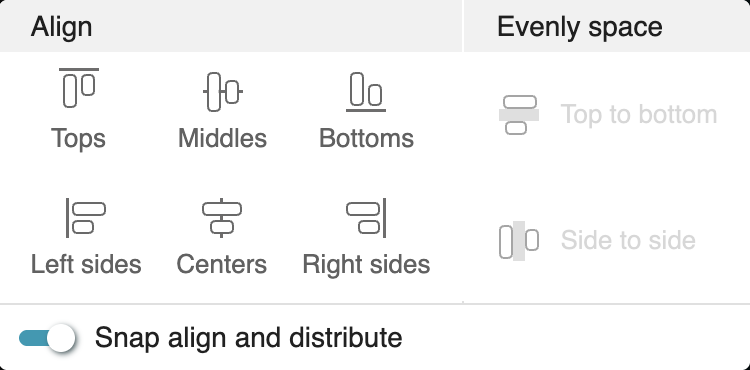Viewport: 750px width, 370px height.
Task: Select the Top to bottom text option
Action: pyautogui.click(x=639, y=115)
